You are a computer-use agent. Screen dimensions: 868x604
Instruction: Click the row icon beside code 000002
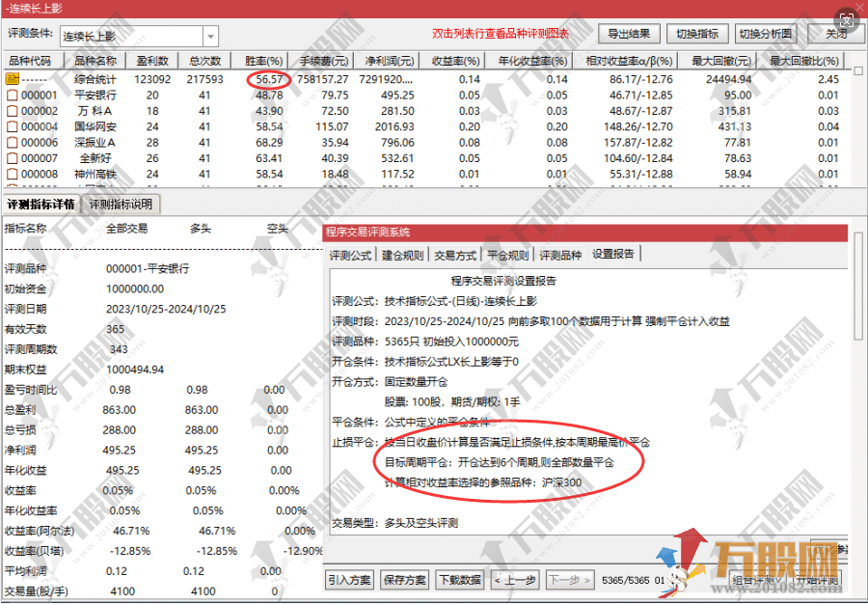pyautogui.click(x=12, y=111)
